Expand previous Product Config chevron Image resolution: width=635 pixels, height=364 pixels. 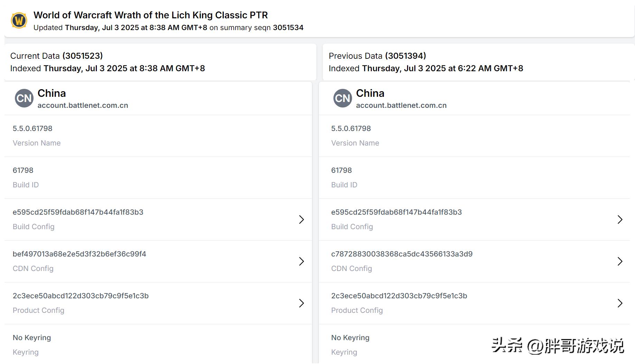coord(620,303)
